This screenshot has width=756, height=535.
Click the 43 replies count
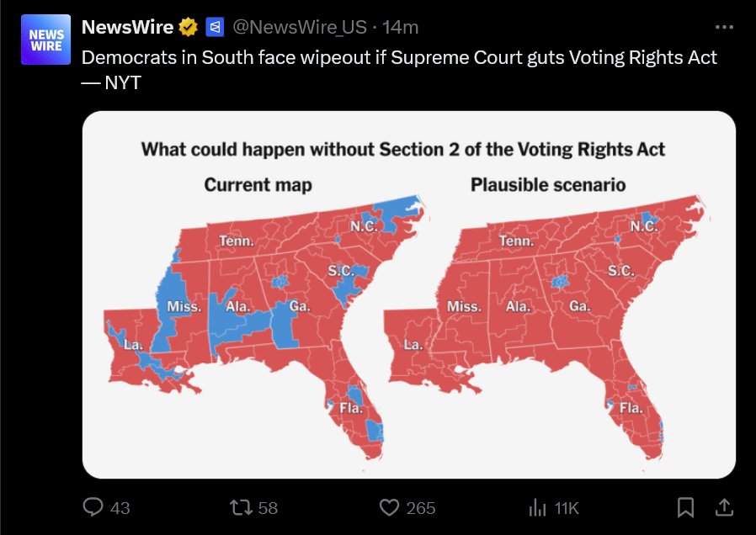coord(120,508)
